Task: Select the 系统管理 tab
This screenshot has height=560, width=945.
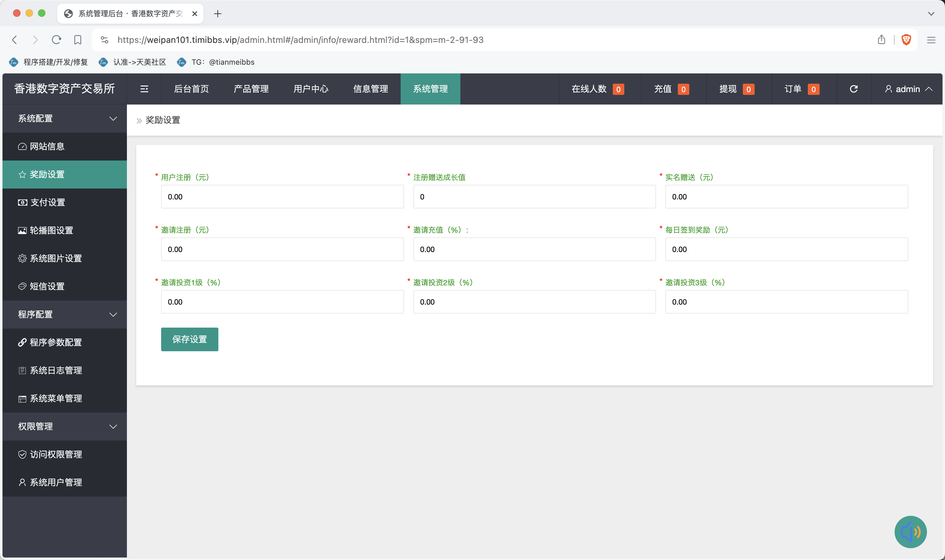Action: click(431, 89)
